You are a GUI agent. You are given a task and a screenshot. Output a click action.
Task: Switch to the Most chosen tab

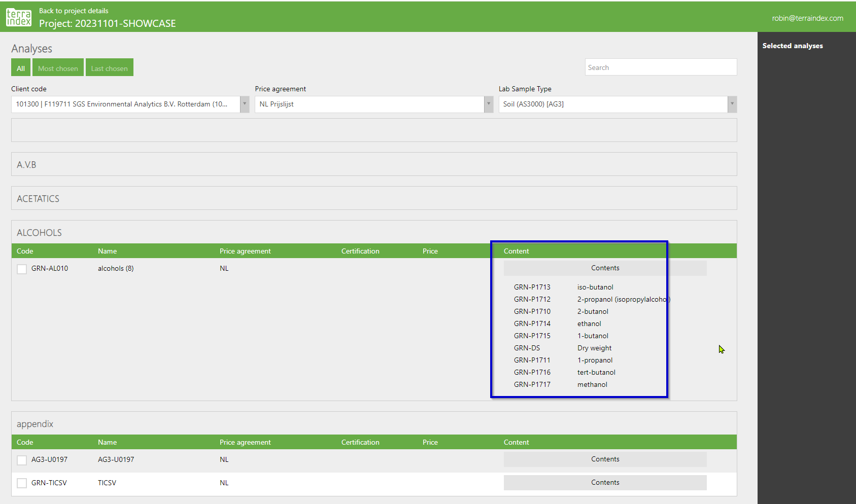point(58,68)
